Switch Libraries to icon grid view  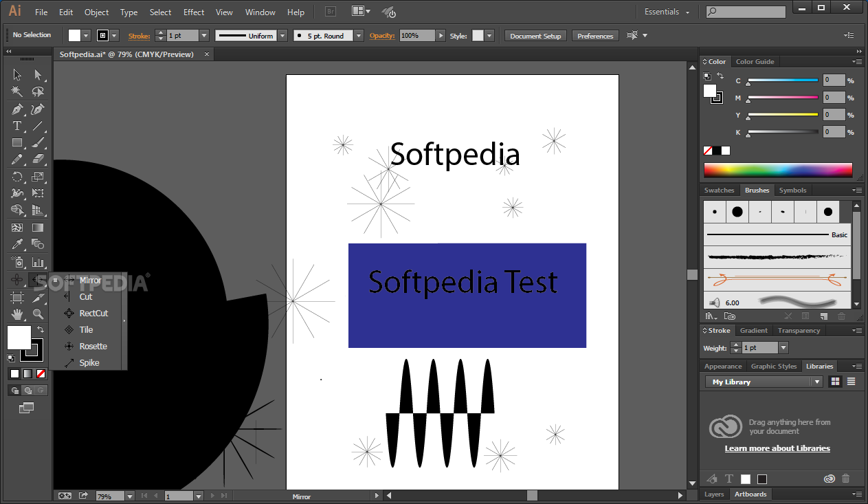(x=835, y=382)
